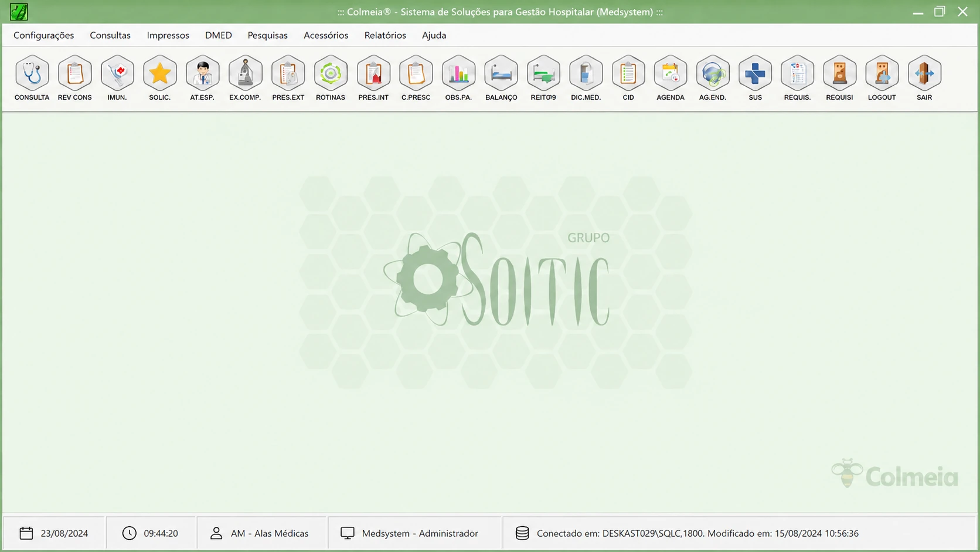The image size is (980, 552).
Task: Select the SOLIC. star icon
Action: pos(160,73)
